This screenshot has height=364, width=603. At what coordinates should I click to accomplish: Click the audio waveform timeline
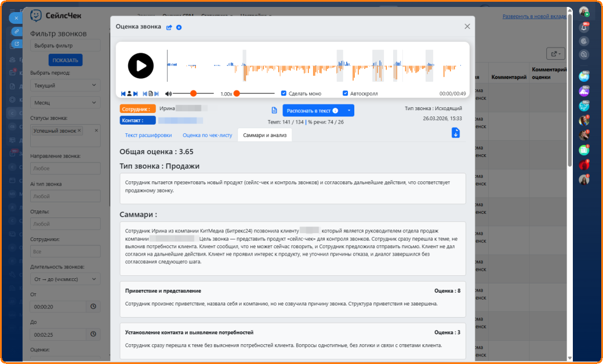click(x=314, y=65)
